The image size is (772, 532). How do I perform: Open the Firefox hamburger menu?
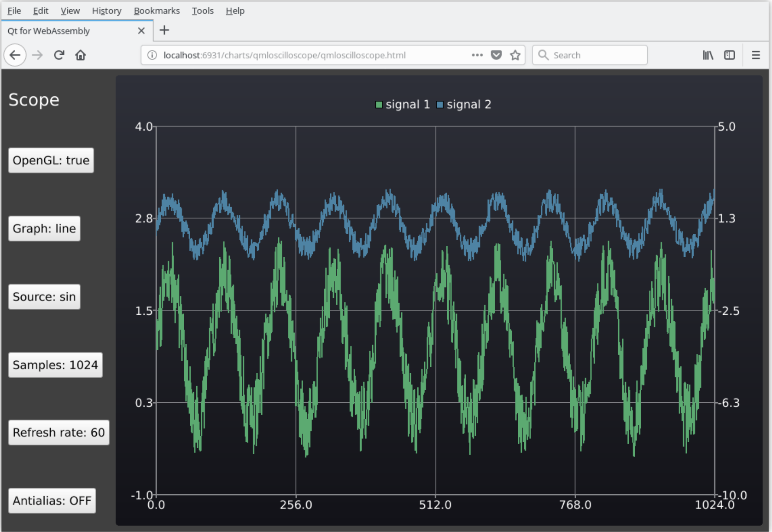[756, 55]
